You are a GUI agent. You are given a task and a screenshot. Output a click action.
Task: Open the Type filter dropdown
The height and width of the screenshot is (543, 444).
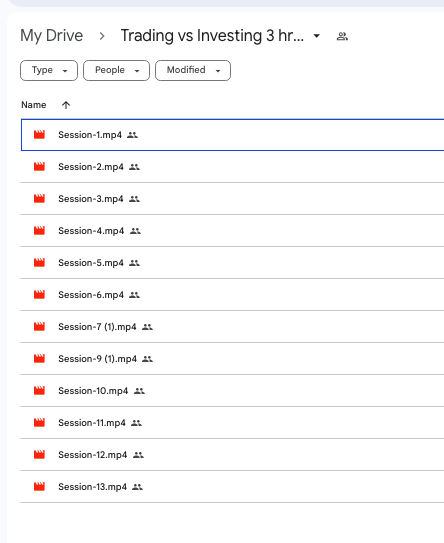coord(49,70)
